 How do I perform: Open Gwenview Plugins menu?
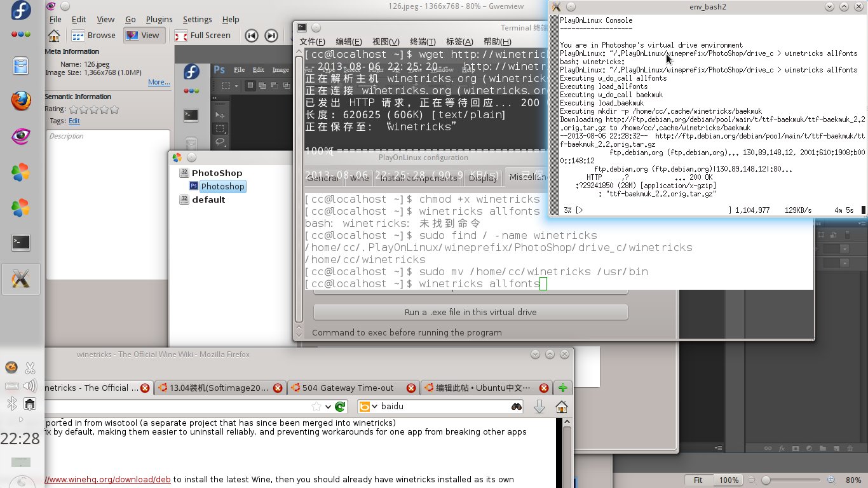(159, 20)
